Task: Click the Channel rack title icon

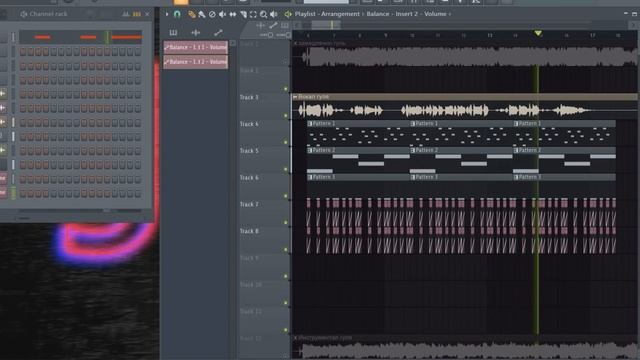Action: point(24,14)
